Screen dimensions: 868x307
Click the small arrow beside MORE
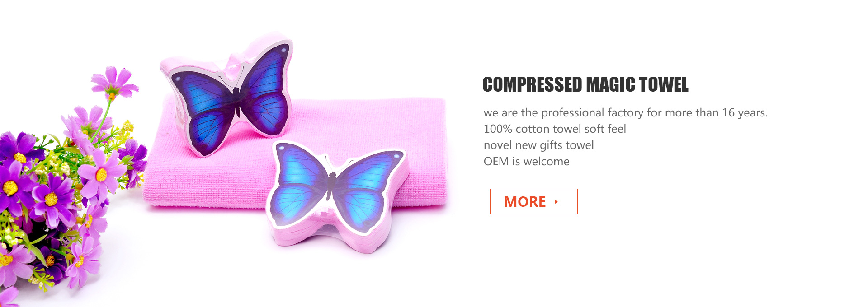(556, 202)
